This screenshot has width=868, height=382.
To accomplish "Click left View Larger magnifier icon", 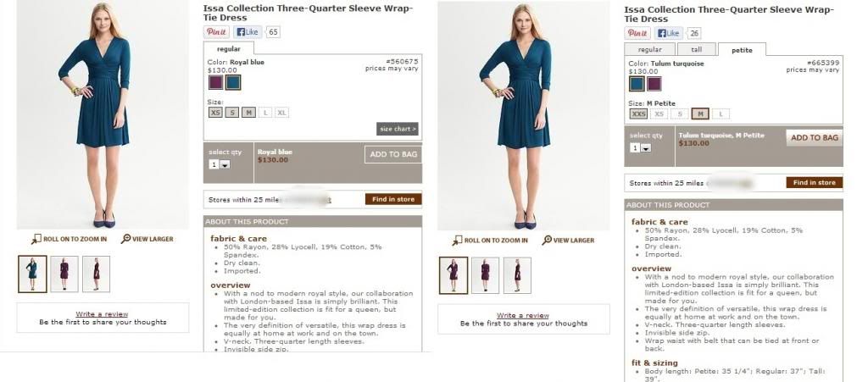I will pyautogui.click(x=125, y=239).
